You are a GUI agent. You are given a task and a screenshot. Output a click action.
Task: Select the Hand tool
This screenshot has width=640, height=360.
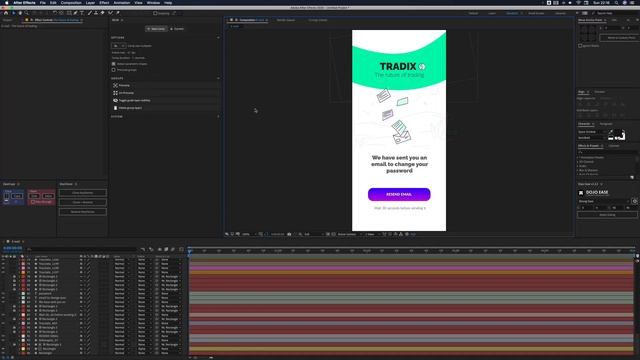(x=20, y=13)
